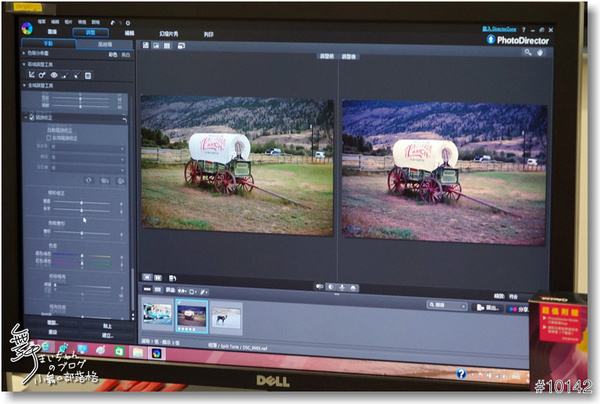
Task: Toggle the Lens Correction section checkbox
Action: pyautogui.click(x=32, y=116)
